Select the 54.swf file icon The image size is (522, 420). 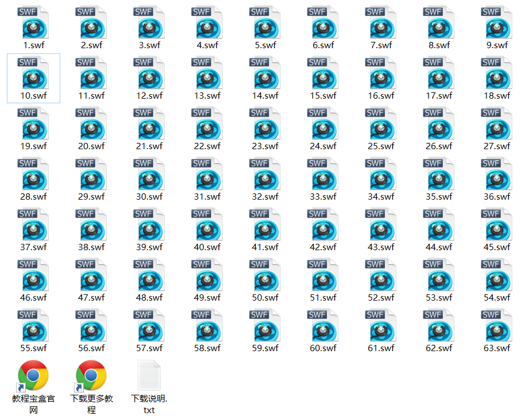[497, 274]
